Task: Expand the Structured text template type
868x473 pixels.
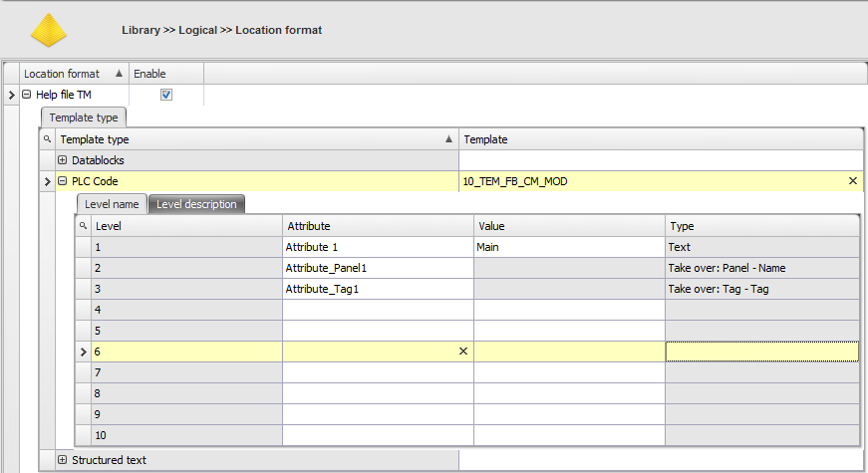Action: pyautogui.click(x=63, y=460)
